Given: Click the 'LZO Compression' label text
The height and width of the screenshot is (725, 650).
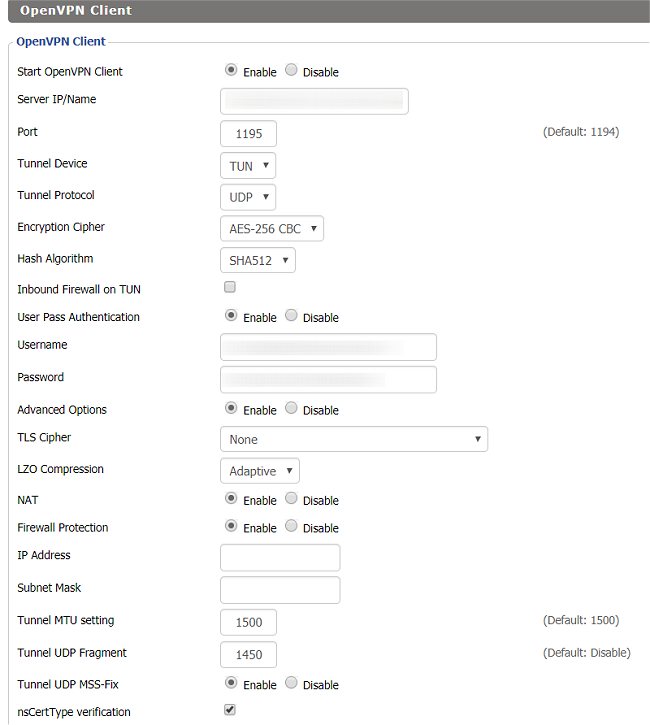Looking at the screenshot, I should tap(61, 469).
